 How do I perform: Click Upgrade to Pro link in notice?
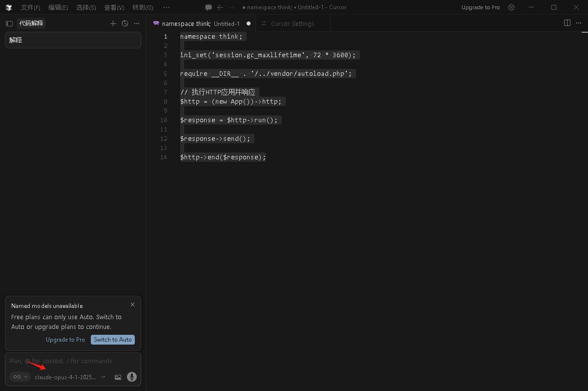(x=65, y=340)
